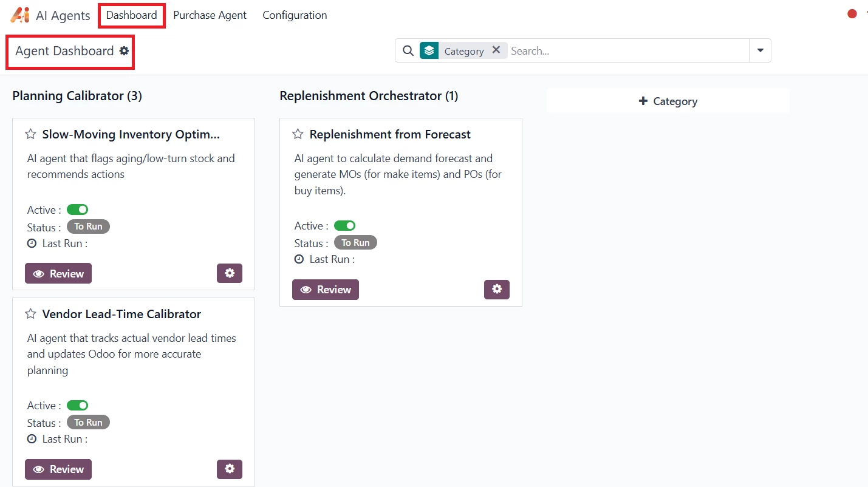
Task: Remove the Category filter from search
Action: 496,50
